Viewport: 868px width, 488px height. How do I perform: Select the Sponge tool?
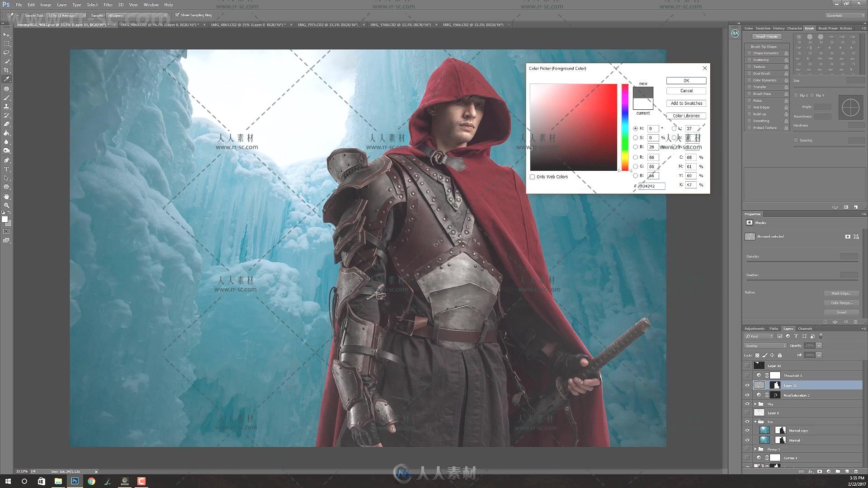(6, 151)
